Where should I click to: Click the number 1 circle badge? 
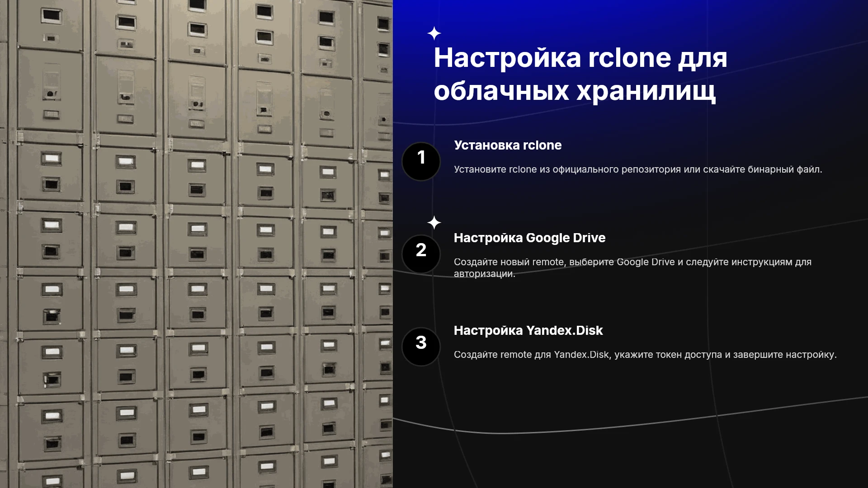click(x=421, y=161)
